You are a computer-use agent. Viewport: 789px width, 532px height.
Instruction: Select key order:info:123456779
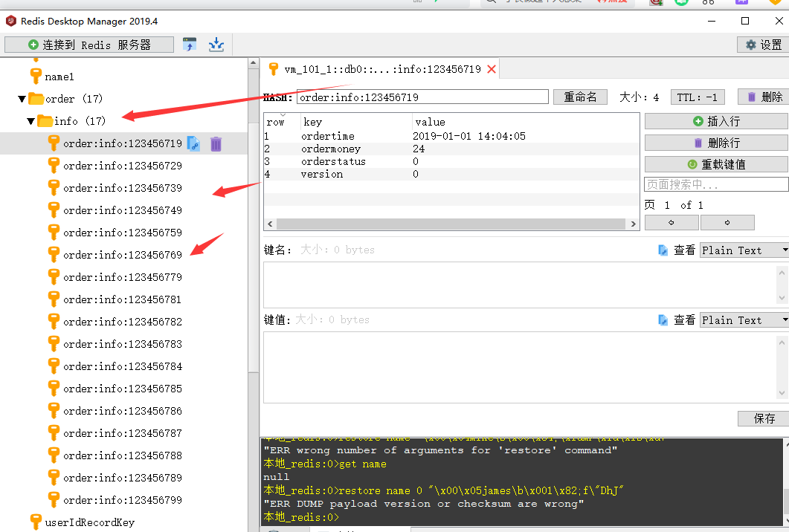click(x=122, y=277)
